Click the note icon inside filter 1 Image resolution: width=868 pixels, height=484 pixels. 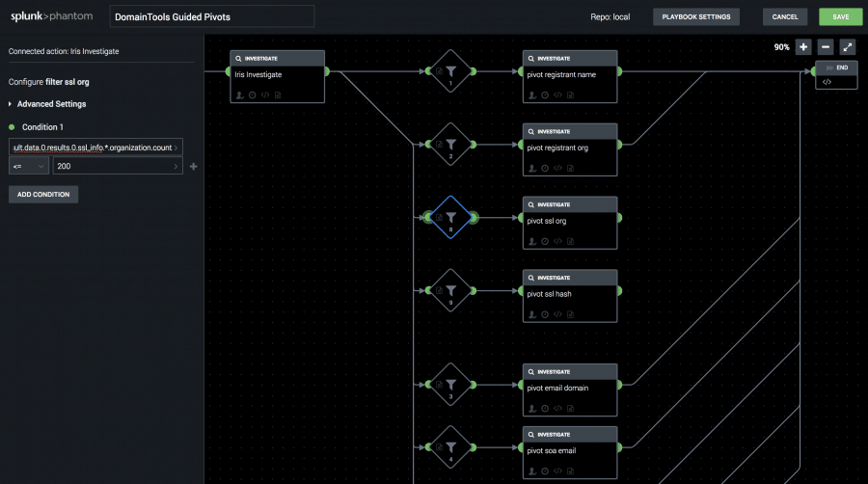[x=439, y=70]
